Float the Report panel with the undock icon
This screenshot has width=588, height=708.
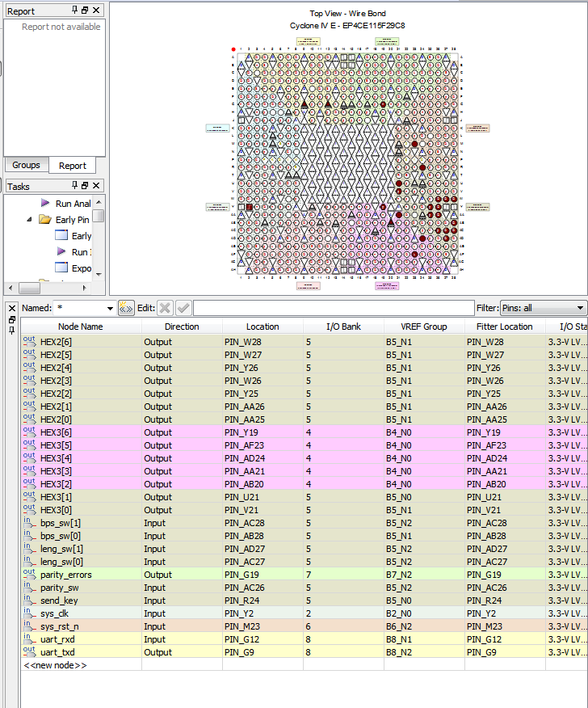[x=86, y=10]
